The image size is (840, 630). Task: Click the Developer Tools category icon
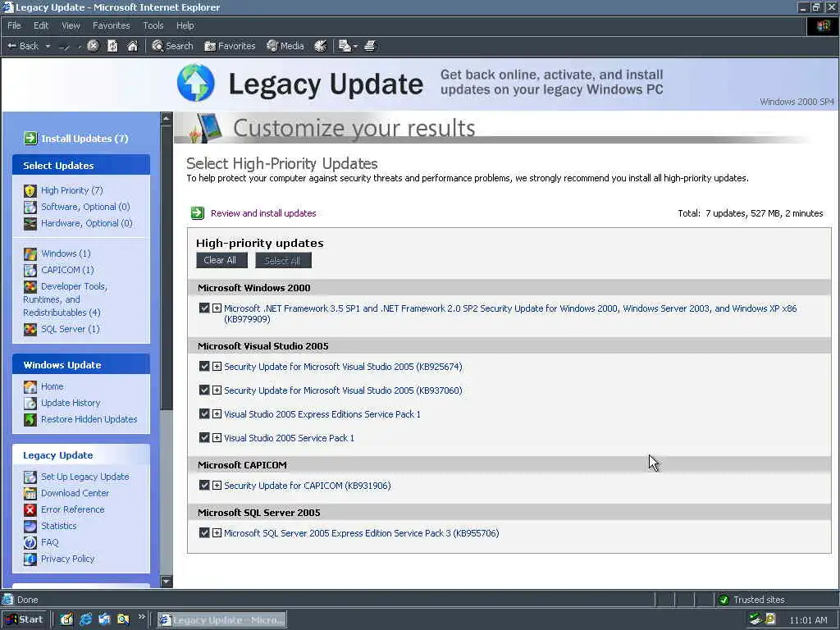(30, 286)
